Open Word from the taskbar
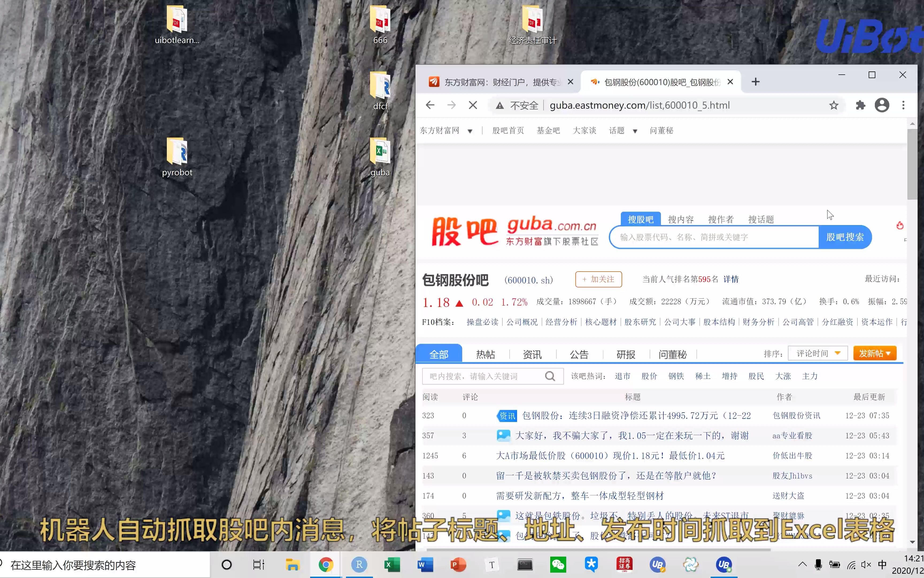 pos(425,565)
